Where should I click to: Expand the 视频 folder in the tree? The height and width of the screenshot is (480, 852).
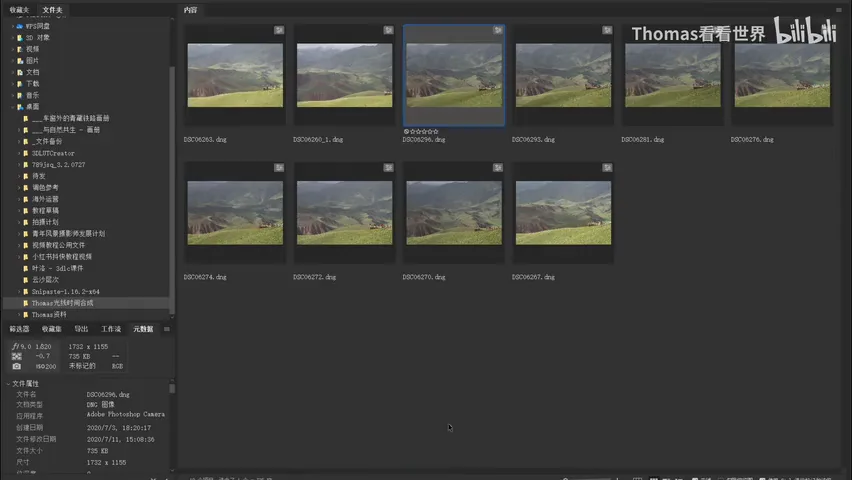(12, 49)
